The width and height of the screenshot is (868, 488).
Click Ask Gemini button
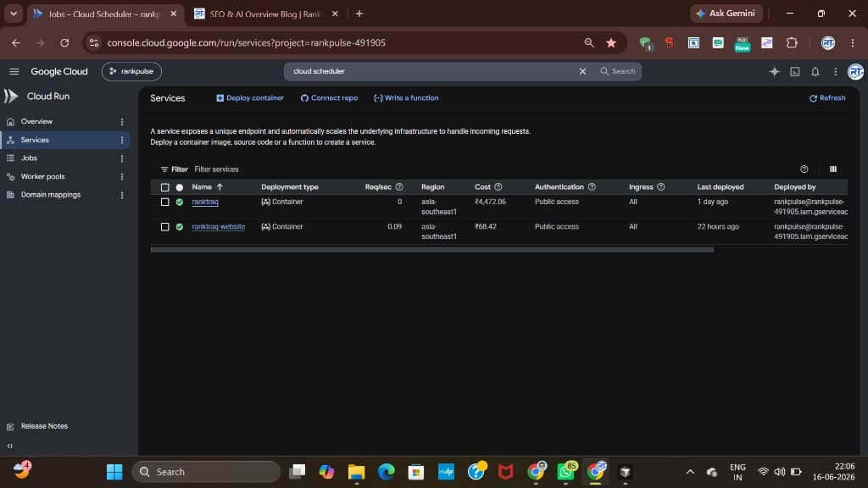pos(726,14)
